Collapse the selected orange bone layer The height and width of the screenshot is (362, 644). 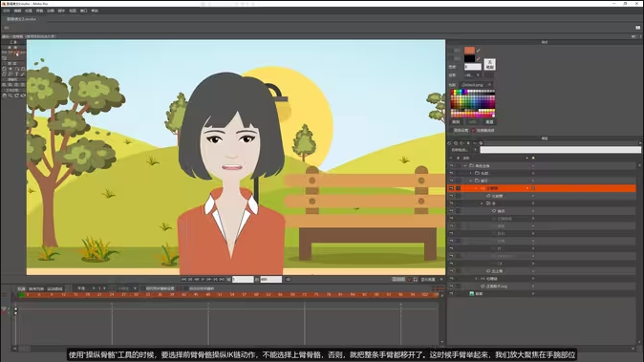476,188
